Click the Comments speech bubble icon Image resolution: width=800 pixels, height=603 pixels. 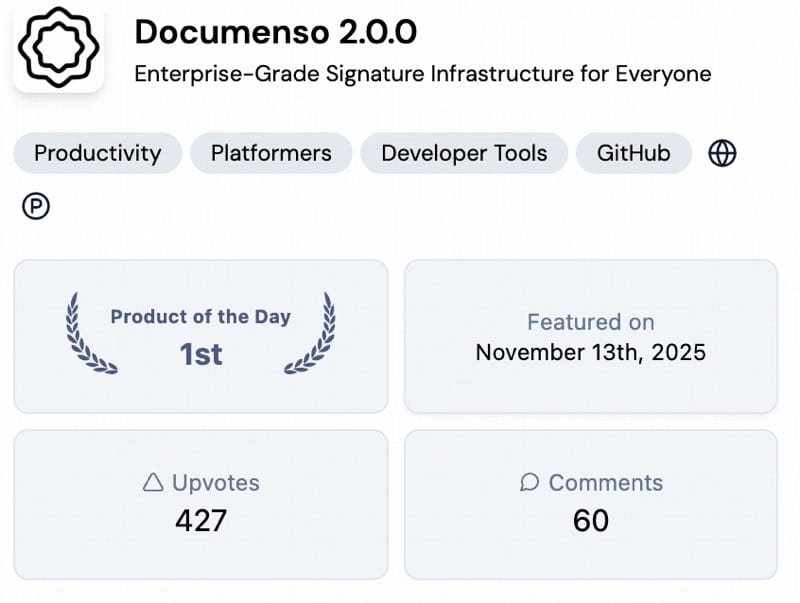point(530,482)
